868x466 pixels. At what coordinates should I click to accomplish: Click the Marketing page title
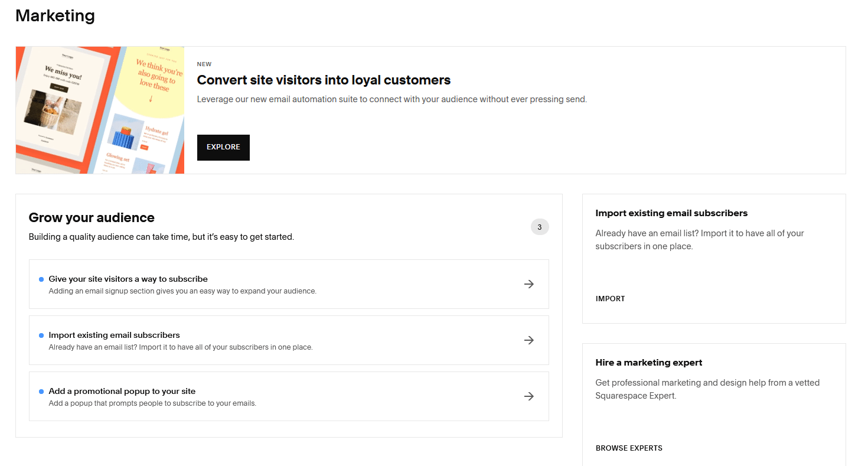click(x=55, y=16)
